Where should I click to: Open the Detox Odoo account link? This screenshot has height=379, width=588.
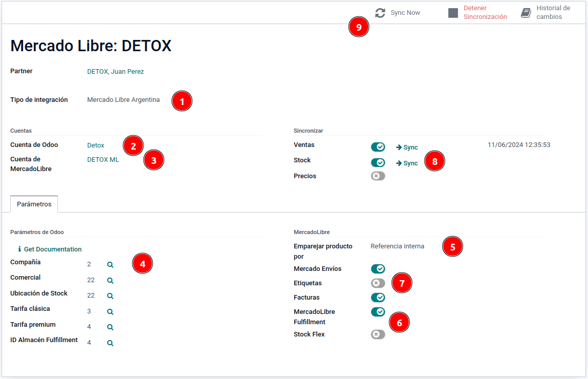[96, 145]
